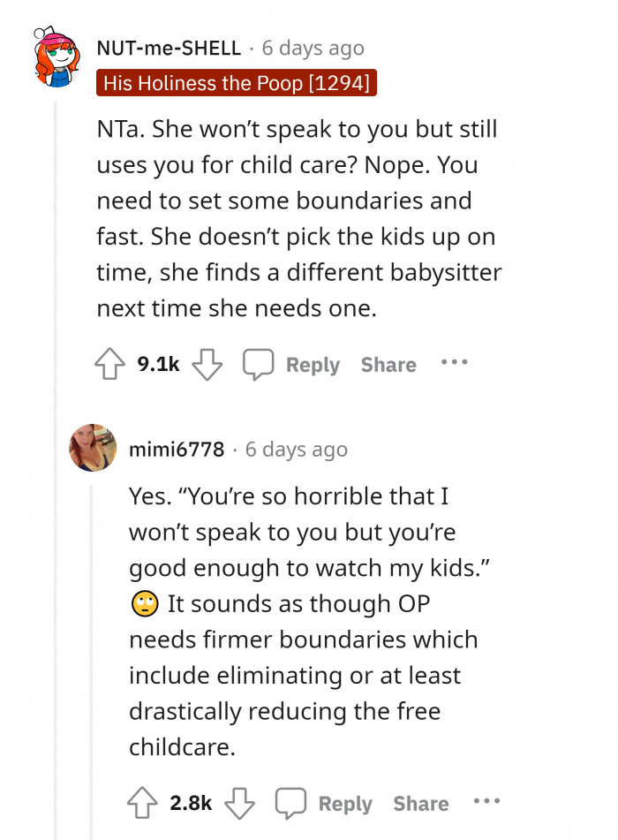Visit NUT-me-SHELL's user profile name
Screen dimensions: 618x840
(169, 48)
